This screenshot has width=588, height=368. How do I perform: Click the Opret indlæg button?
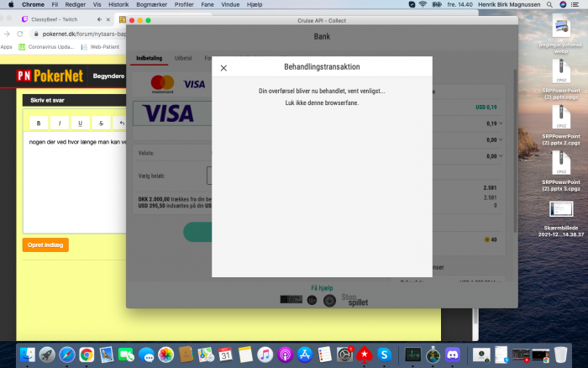[x=45, y=245]
